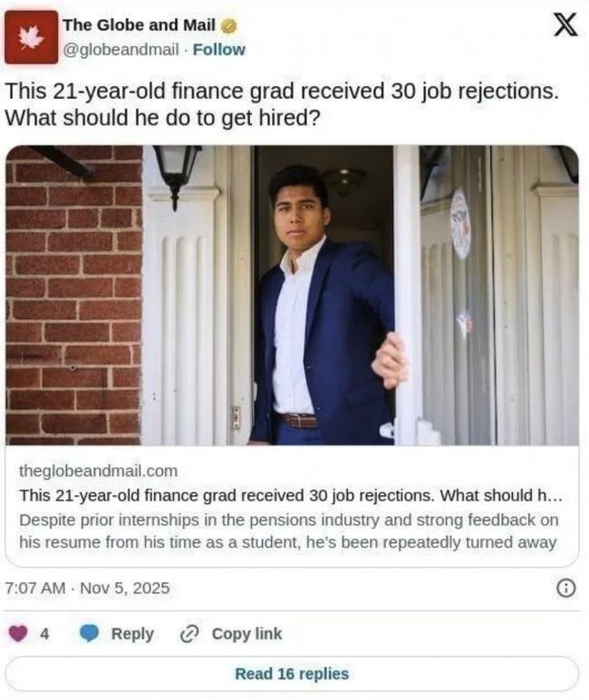Open the X logo link
Screen dimensions: 589x700
564,25
